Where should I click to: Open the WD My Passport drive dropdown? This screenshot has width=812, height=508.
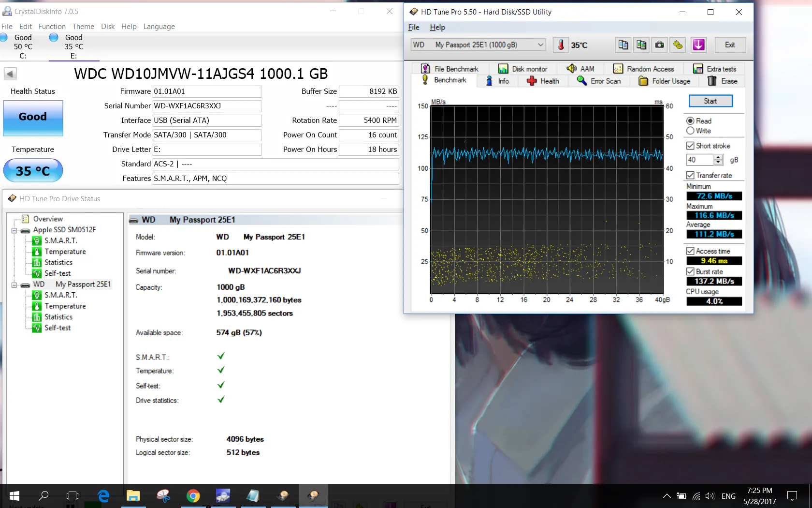point(478,45)
